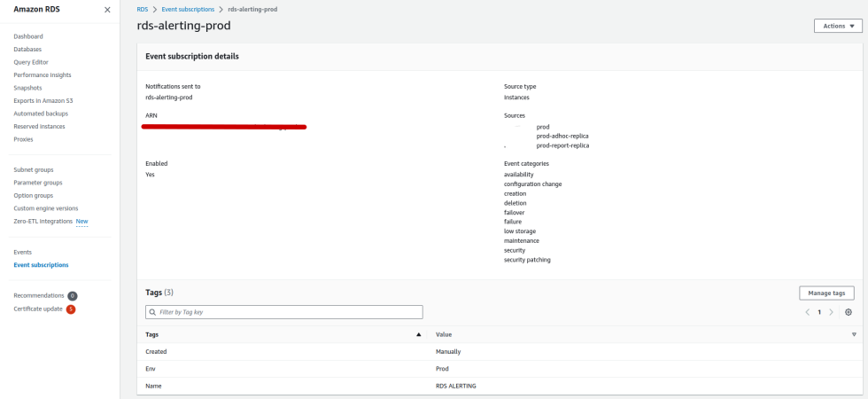Screen dimensions: 868x399
Task: Open Certificate update in sidebar
Action: pos(38,309)
